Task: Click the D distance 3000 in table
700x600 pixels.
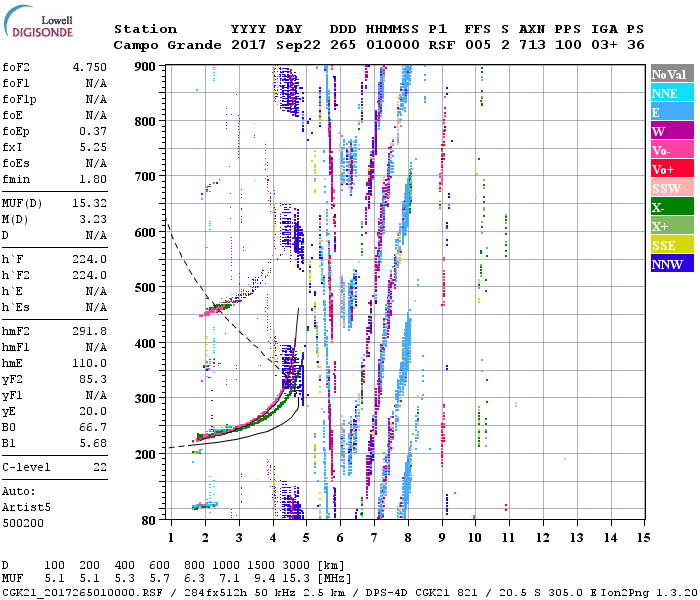Action: click(x=296, y=565)
